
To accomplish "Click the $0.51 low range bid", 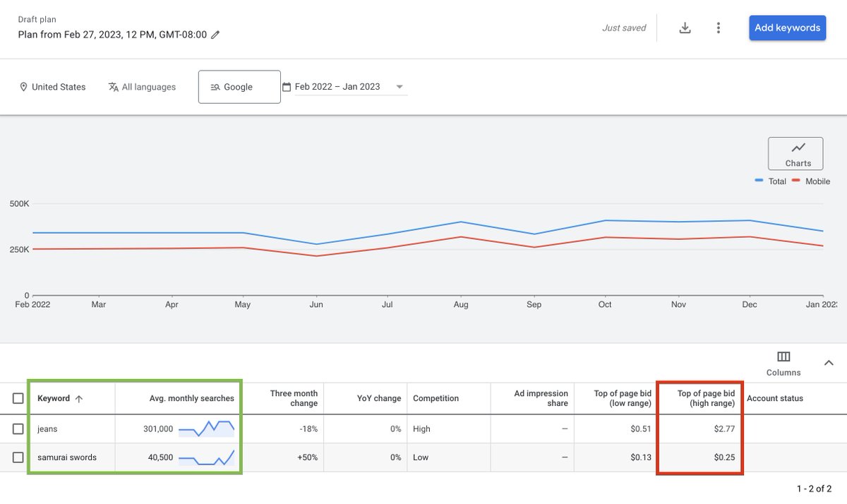I will tap(641, 428).
